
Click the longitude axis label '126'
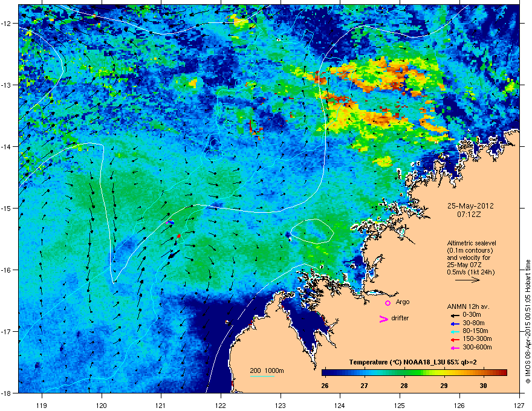coord(459,405)
